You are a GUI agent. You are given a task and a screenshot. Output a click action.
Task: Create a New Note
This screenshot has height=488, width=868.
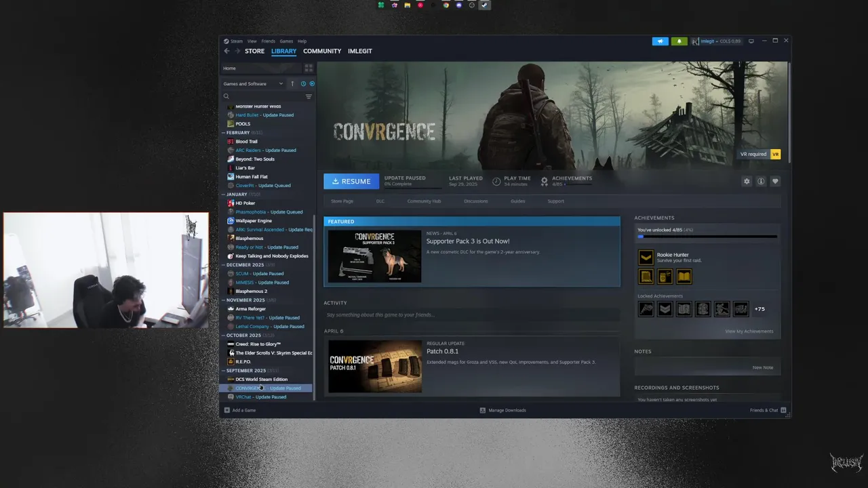pyautogui.click(x=762, y=367)
